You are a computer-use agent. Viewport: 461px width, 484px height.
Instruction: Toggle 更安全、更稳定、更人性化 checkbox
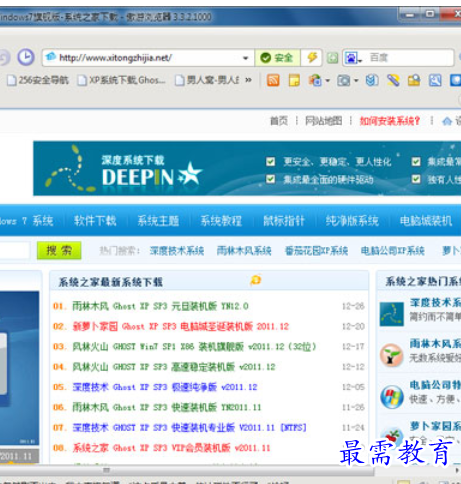pos(271,162)
